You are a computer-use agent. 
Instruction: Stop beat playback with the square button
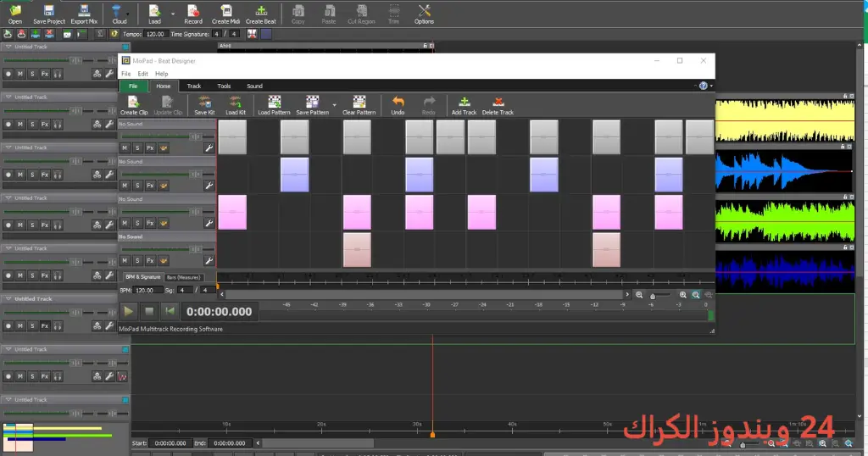pos(149,311)
